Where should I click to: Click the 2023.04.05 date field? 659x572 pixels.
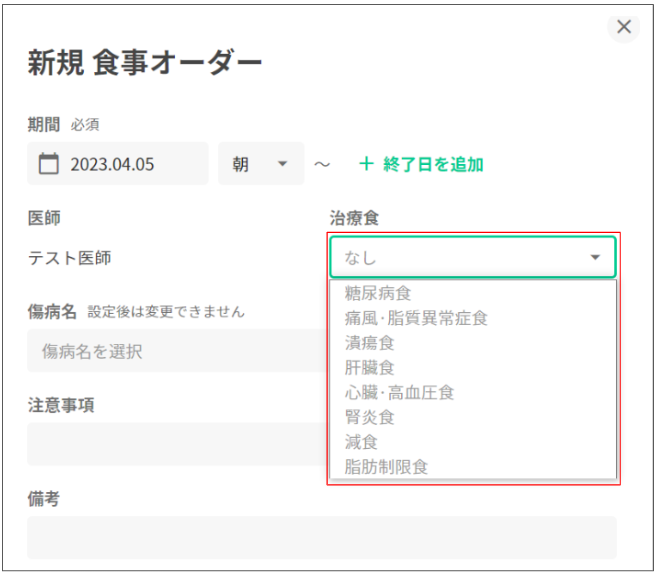pos(120,164)
